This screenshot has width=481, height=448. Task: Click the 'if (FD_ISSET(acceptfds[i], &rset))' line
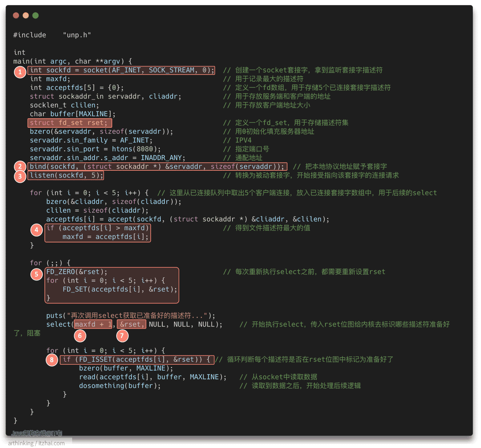coord(137,359)
